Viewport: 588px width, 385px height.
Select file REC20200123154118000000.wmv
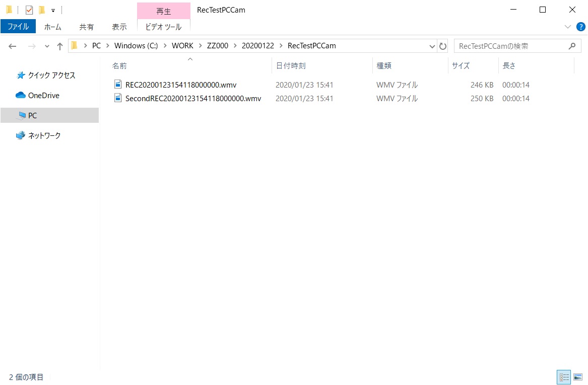tap(181, 85)
